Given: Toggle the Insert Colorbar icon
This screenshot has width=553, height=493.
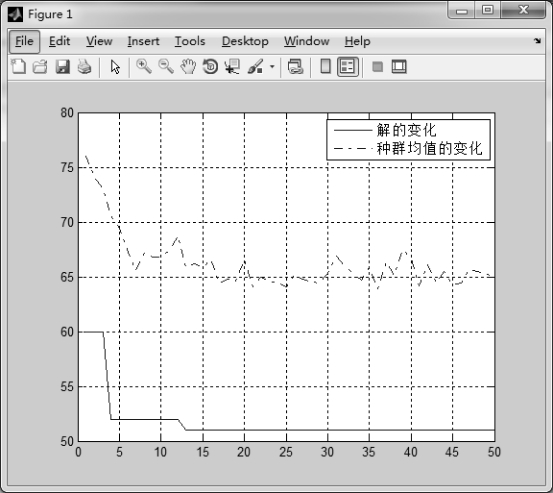Looking at the screenshot, I should point(326,66).
